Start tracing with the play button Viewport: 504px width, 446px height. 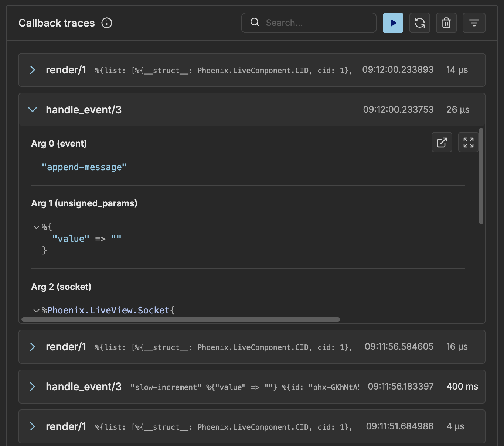click(x=393, y=23)
